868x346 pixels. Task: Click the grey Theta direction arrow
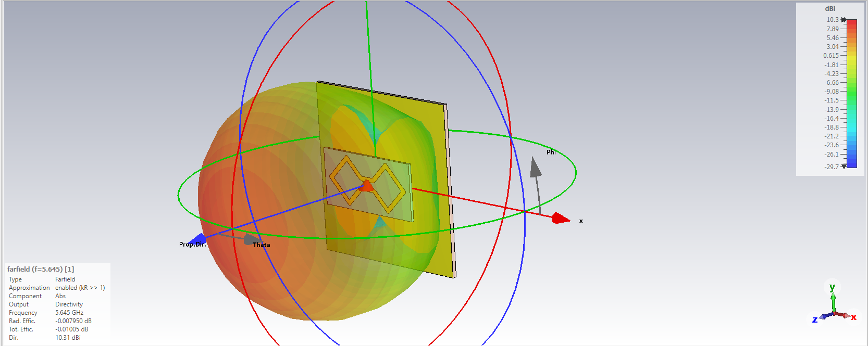[252, 239]
